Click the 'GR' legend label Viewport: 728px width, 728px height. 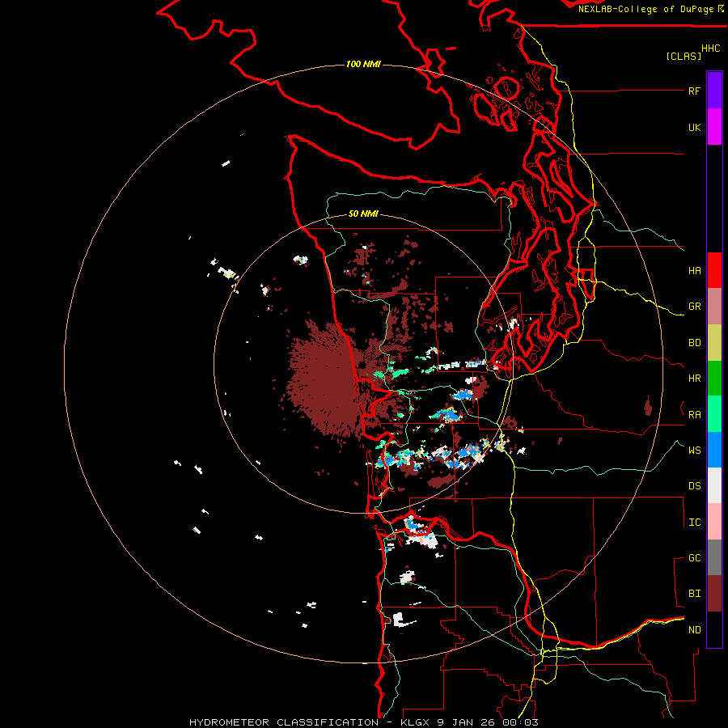coord(694,307)
